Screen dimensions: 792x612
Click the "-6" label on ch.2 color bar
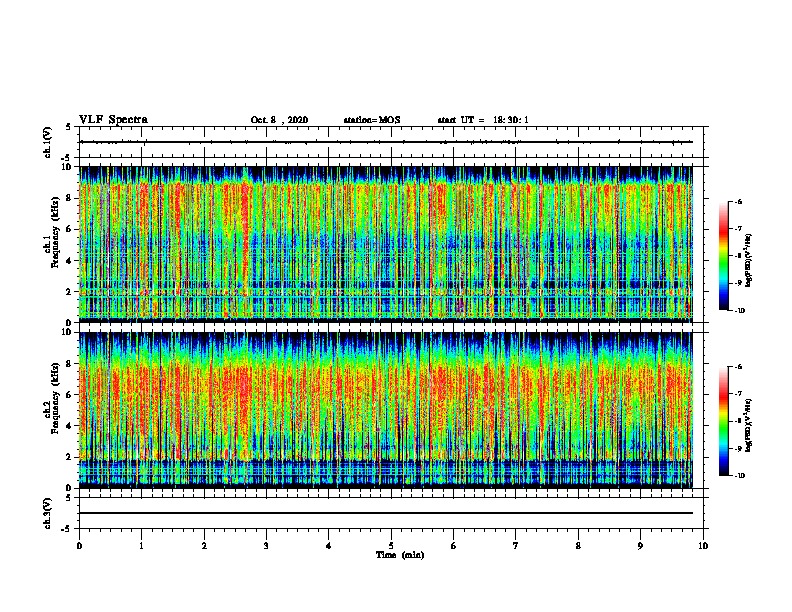pyautogui.click(x=738, y=367)
